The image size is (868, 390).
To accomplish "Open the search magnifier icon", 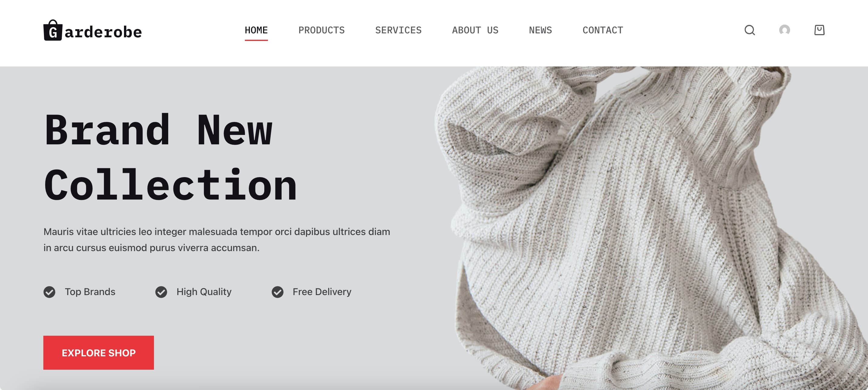I will point(749,30).
